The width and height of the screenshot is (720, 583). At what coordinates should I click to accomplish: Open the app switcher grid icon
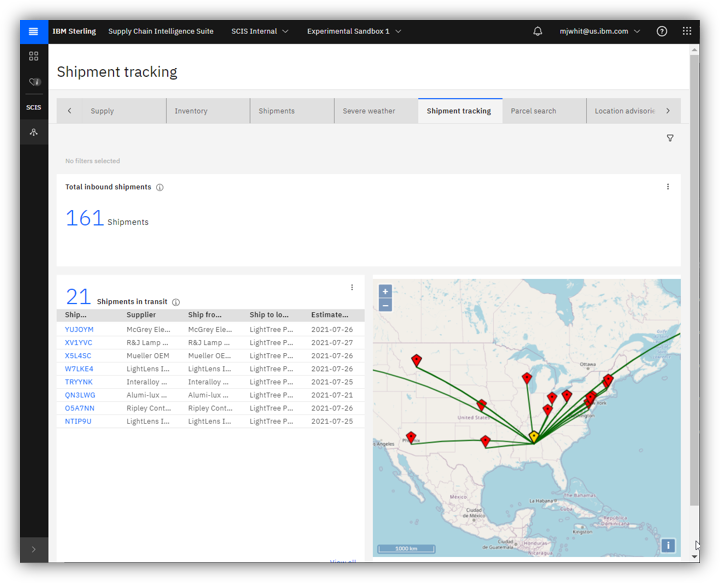pos(687,31)
